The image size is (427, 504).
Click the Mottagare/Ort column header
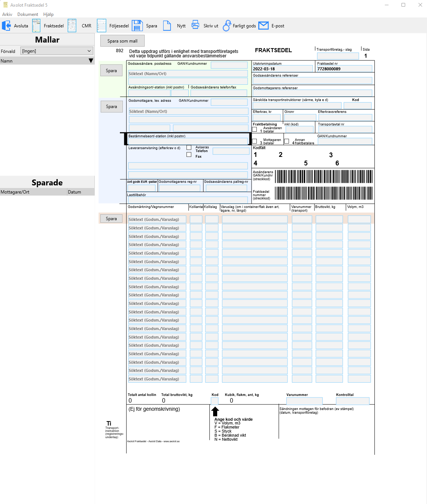[x=34, y=192]
